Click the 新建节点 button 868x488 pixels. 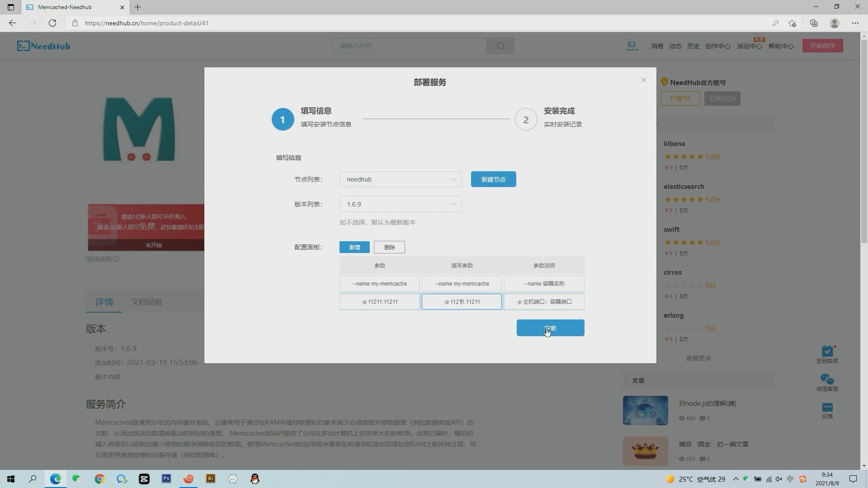pyautogui.click(x=493, y=179)
